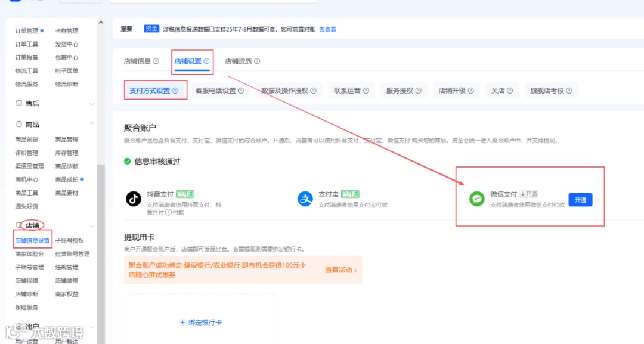The height and width of the screenshot is (344, 644).
Task: Click help icon beside 店铺信息 tab
Action: tap(156, 61)
